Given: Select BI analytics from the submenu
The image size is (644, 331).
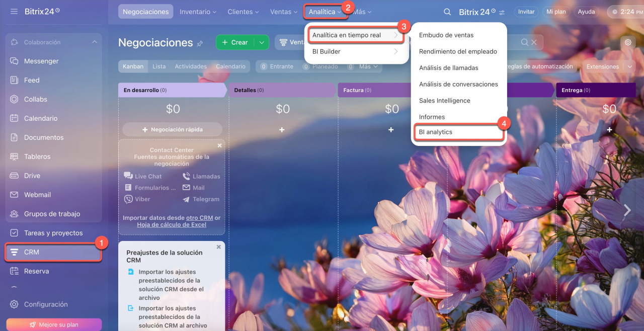Looking at the screenshot, I should point(436,132).
